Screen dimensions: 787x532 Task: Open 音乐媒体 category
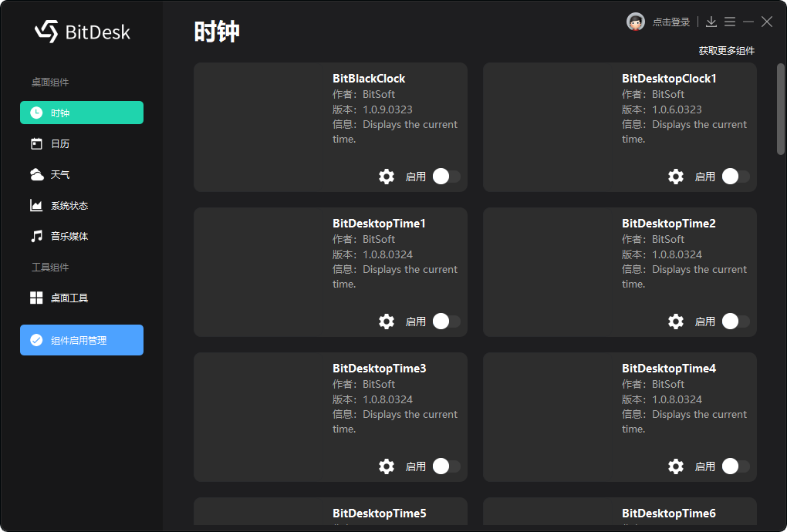82,236
